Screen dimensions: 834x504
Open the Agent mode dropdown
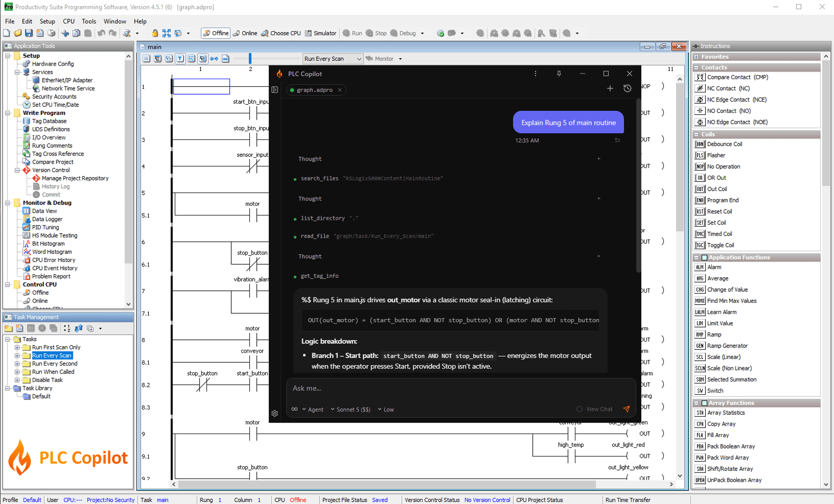point(313,409)
